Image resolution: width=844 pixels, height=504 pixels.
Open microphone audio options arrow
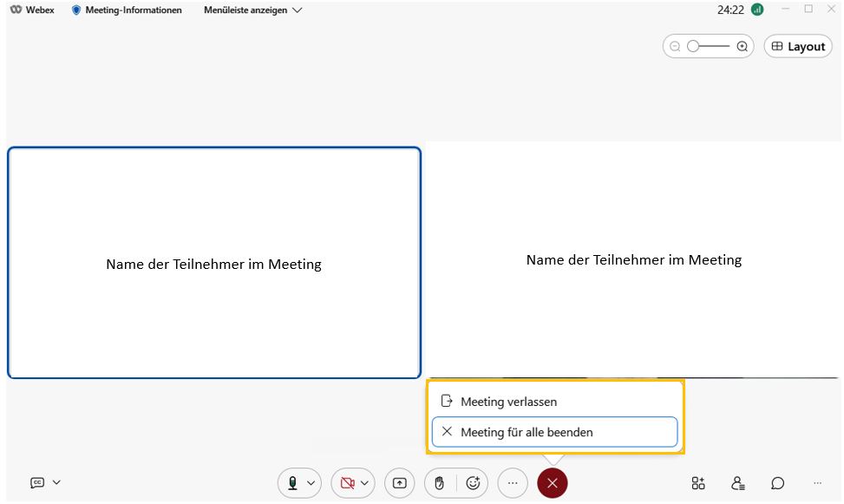click(x=311, y=483)
